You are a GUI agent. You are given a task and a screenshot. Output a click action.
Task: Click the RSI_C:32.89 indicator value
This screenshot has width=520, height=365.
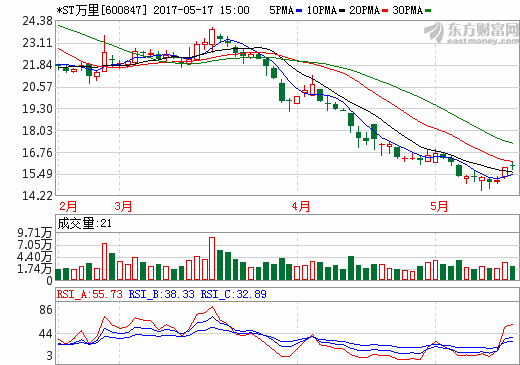[234, 294]
